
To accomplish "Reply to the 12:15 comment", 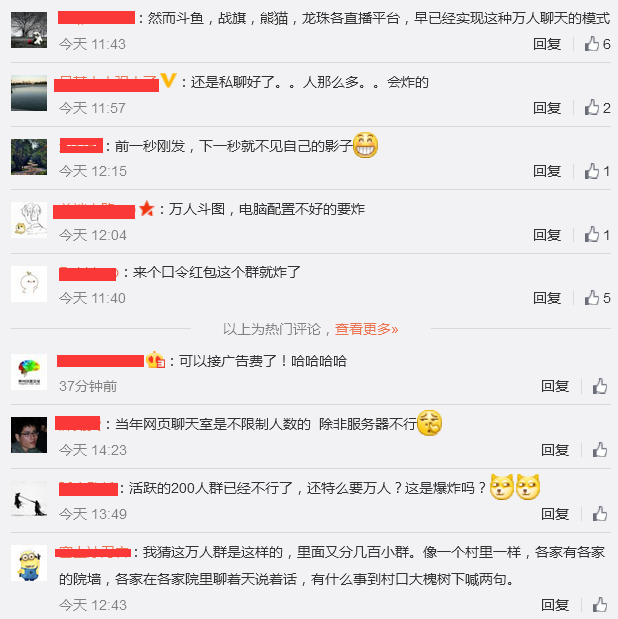I will [x=547, y=171].
